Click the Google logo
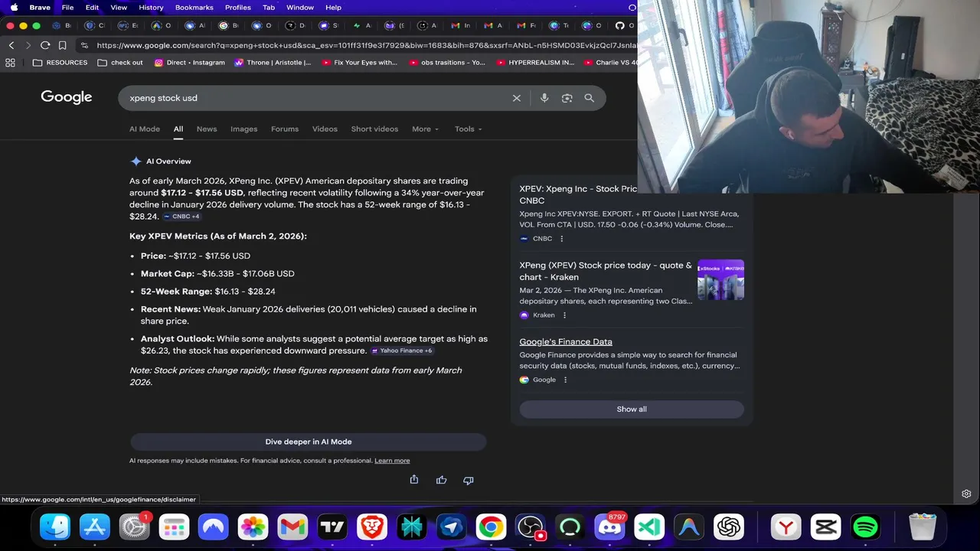Screen dimensions: 980x551 tap(67, 97)
